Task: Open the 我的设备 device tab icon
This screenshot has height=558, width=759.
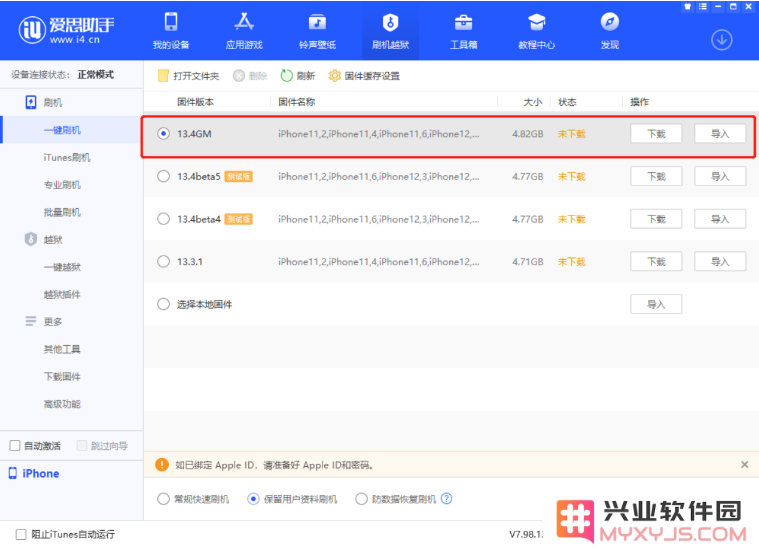Action: (171, 22)
